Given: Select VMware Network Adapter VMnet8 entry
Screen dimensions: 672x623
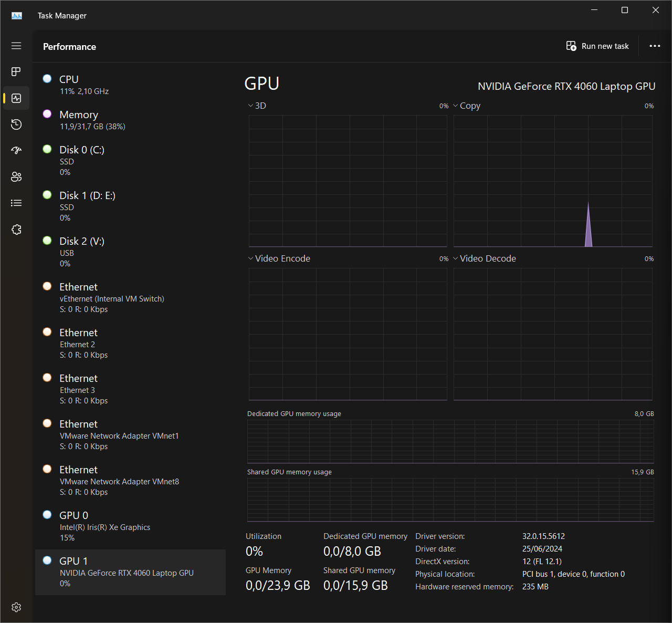Looking at the screenshot, I should (130, 480).
